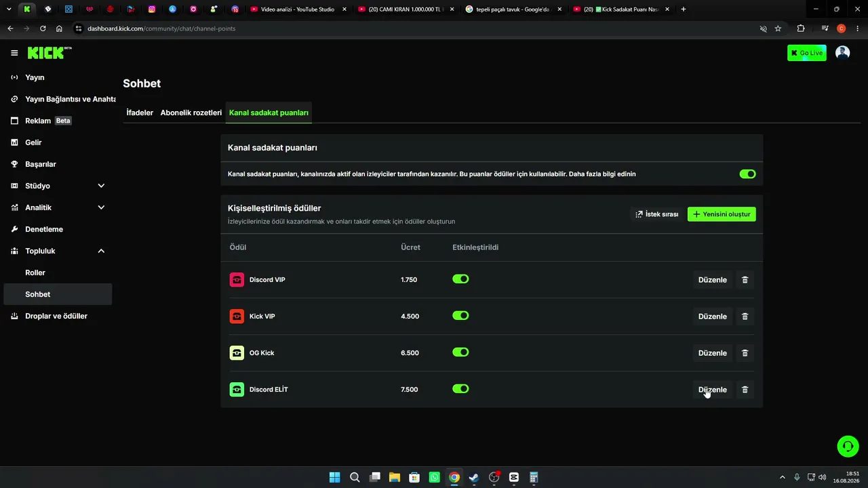Disable channel loyalty points toggle
The image size is (868, 488).
[747, 174]
